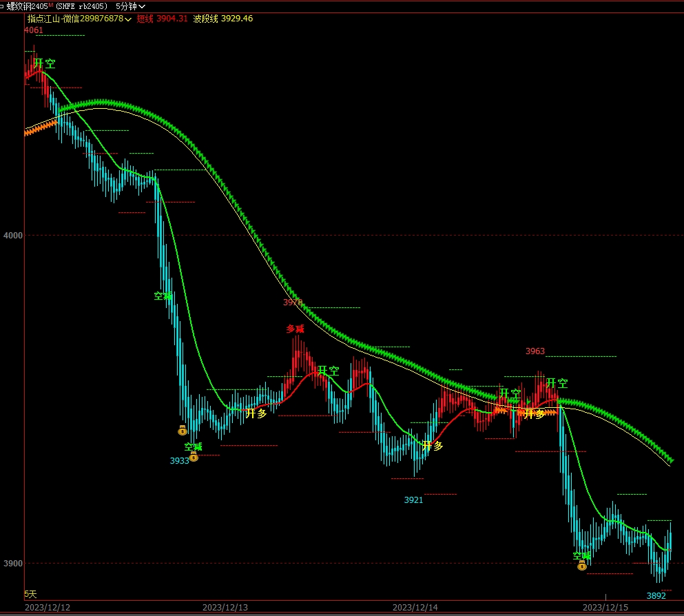
Task: Open the 5分钟 timeframe dropdown
Action: click(130, 6)
